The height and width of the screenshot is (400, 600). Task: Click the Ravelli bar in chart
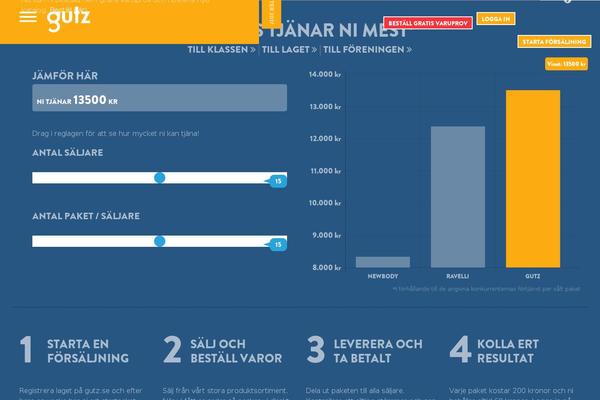(458, 197)
